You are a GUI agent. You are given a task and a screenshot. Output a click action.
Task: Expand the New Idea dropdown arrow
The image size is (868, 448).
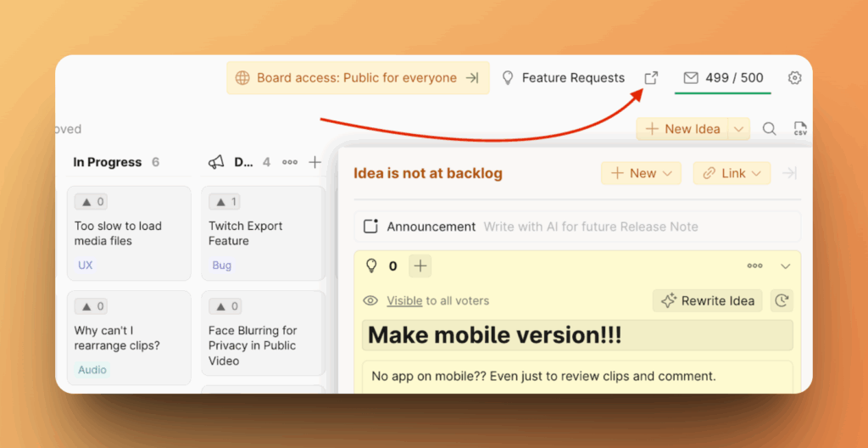739,129
